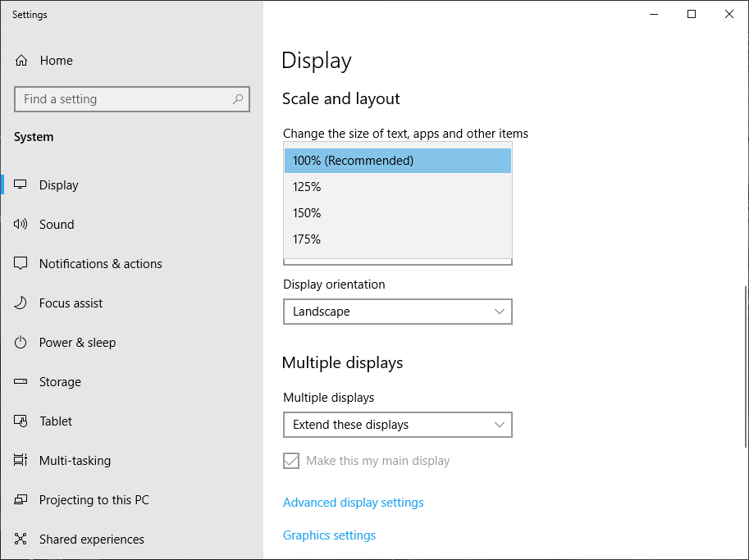Open Advanced display settings link
The height and width of the screenshot is (560, 749).
353,503
